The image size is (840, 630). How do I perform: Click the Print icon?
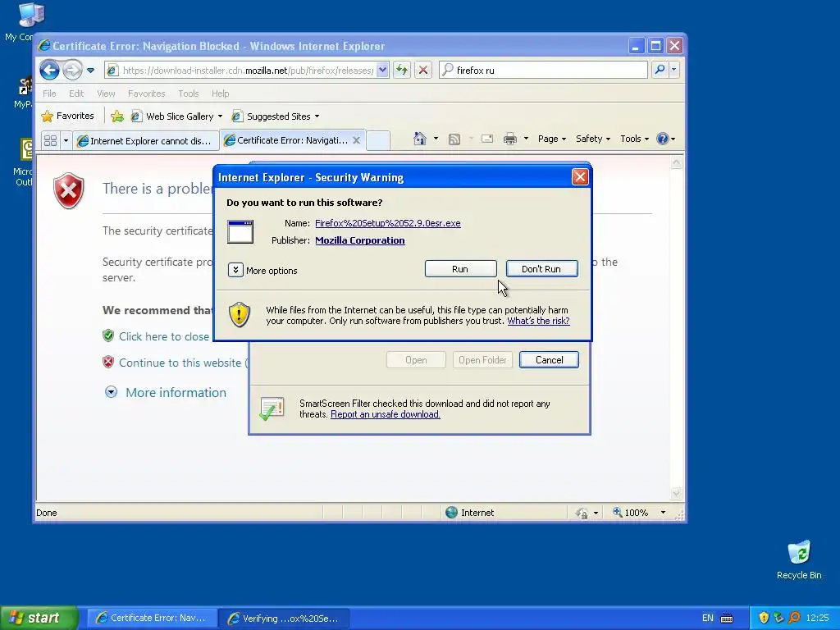[x=510, y=139]
